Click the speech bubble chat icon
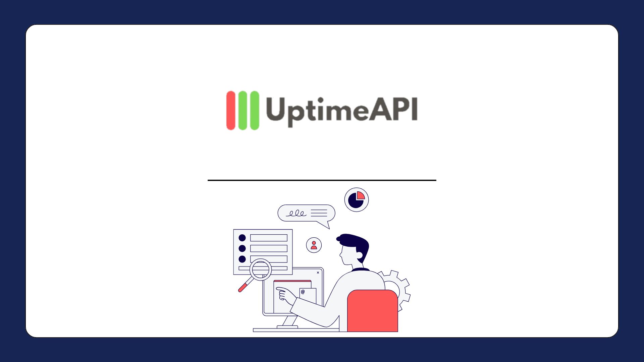Image resolution: width=644 pixels, height=362 pixels. (x=307, y=214)
